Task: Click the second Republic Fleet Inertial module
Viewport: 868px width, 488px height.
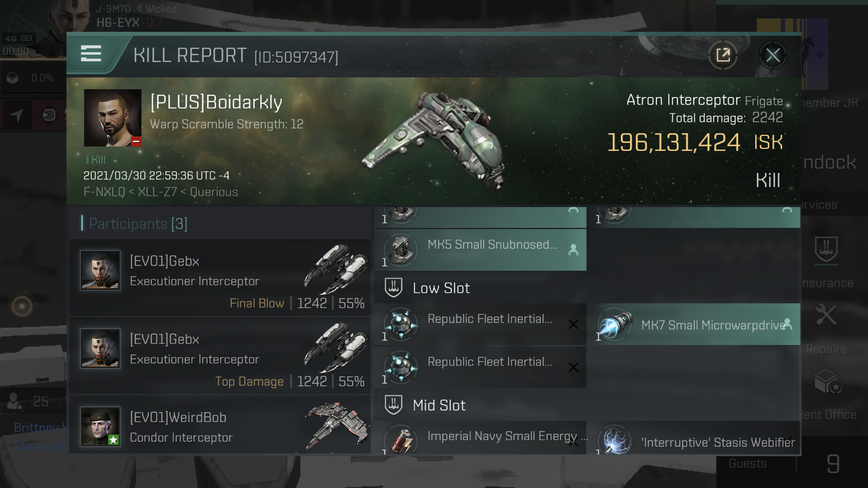Action: [480, 367]
